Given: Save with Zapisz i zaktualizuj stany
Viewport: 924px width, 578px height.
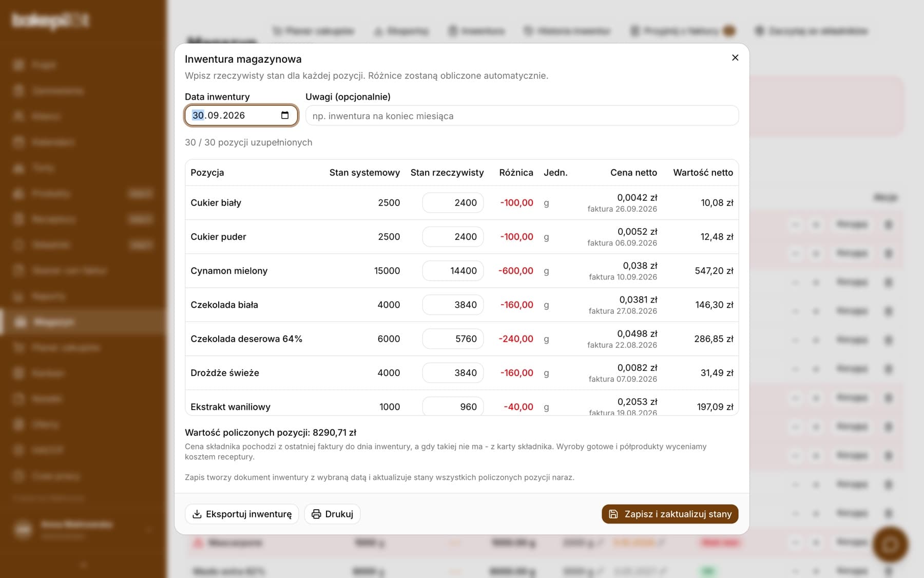Looking at the screenshot, I should 670,514.
